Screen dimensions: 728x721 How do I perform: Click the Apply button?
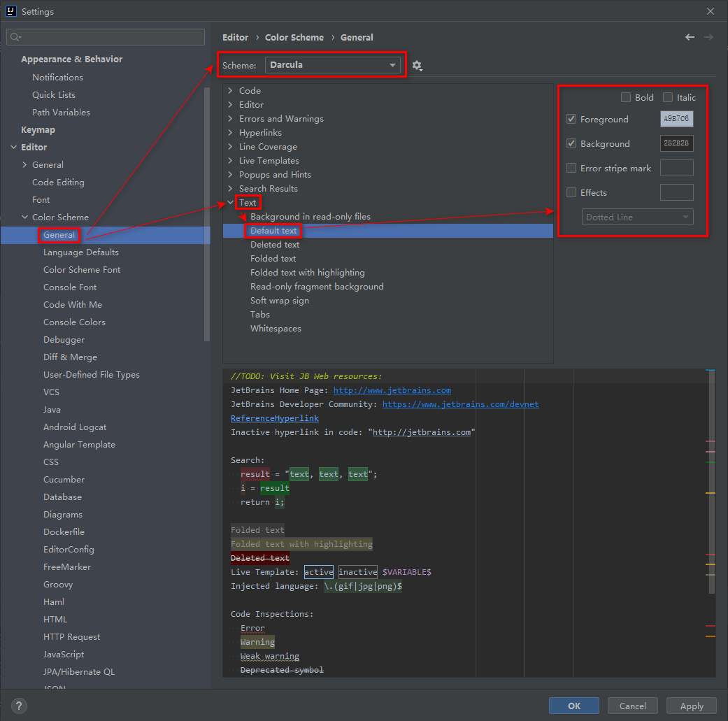click(x=692, y=706)
